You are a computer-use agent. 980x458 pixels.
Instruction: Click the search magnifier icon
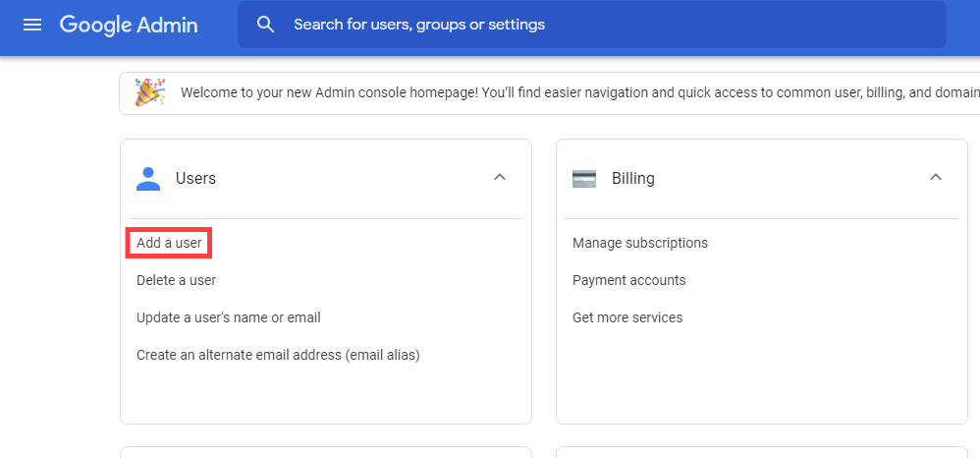[266, 25]
